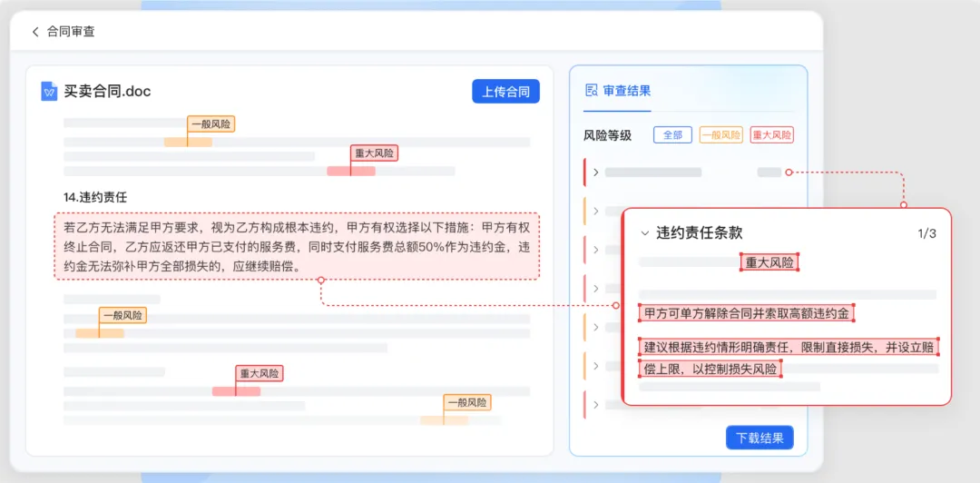The image size is (980, 483).
Task: Click the 风险等级 label
Action: pos(607,135)
